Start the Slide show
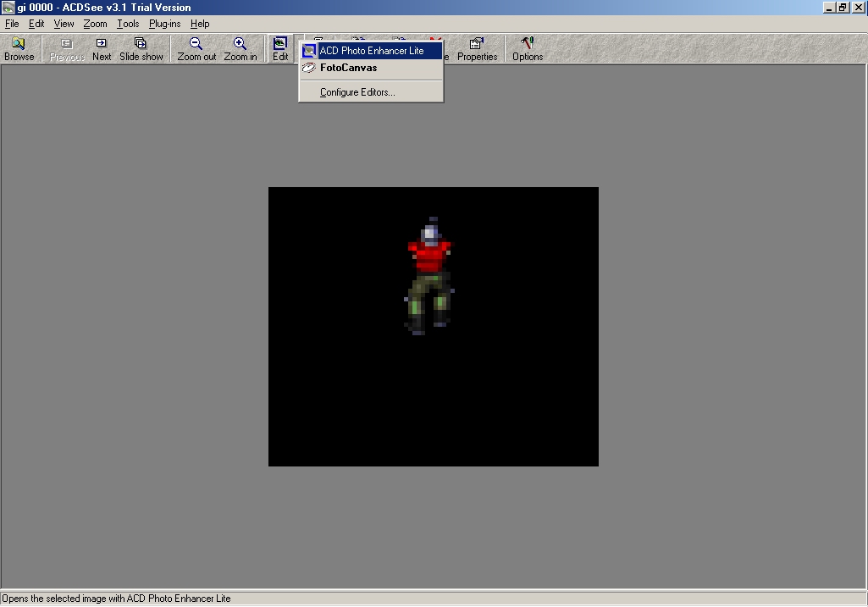Image resolution: width=868 pixels, height=607 pixels. [141, 49]
